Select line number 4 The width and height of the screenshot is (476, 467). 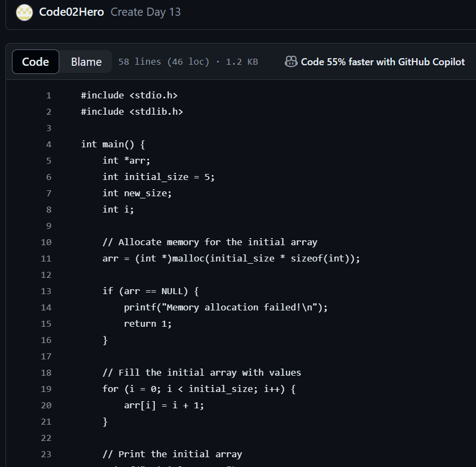pos(48,145)
